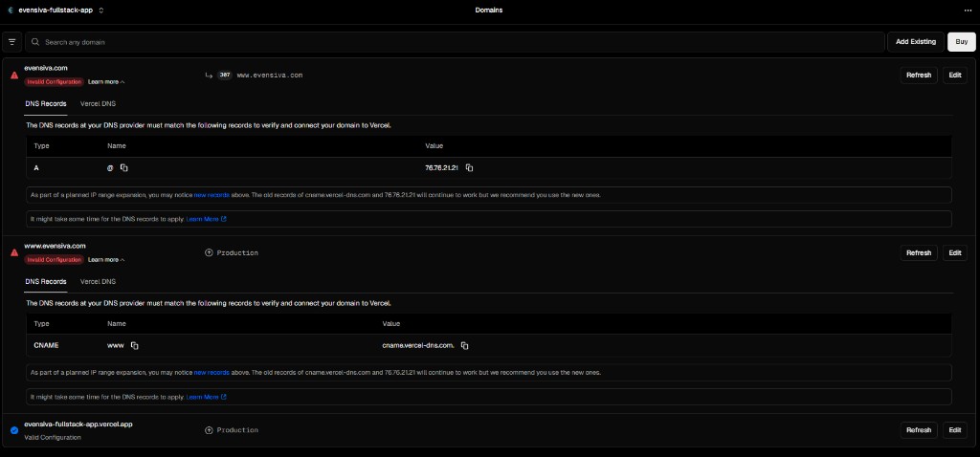The width and height of the screenshot is (980, 457).
Task: Copy the @ record name
Action: 124,168
